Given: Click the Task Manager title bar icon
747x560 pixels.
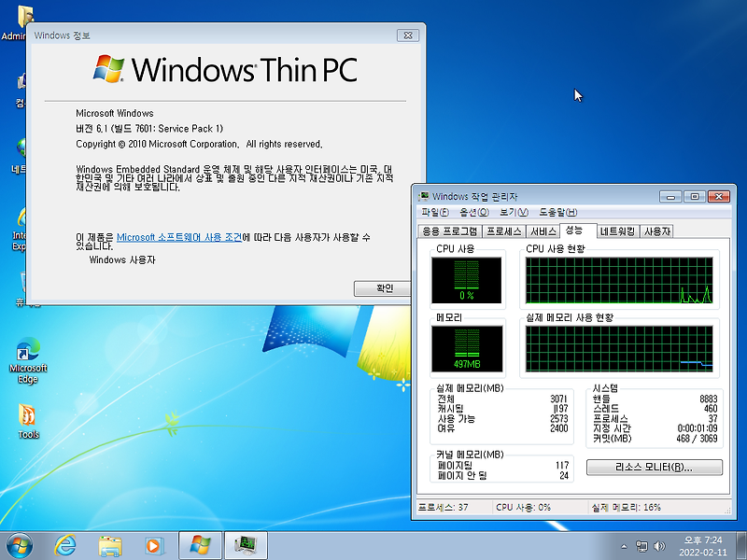Looking at the screenshot, I should [x=423, y=196].
